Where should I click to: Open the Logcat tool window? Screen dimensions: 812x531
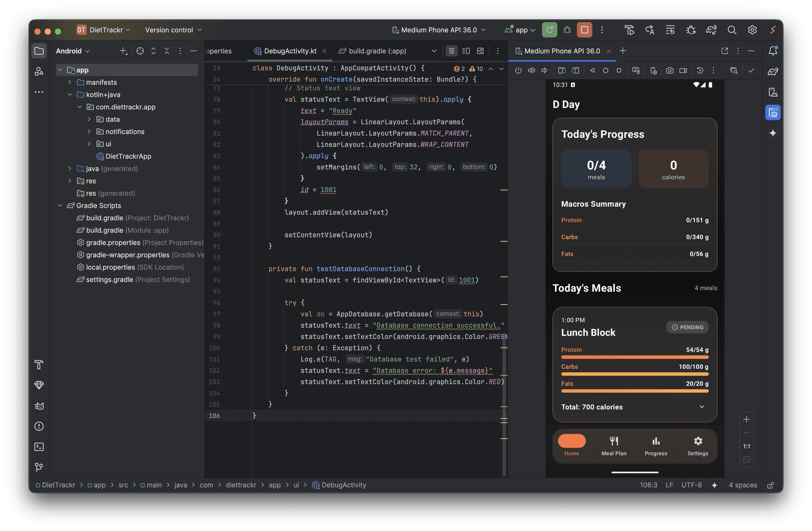click(39, 405)
